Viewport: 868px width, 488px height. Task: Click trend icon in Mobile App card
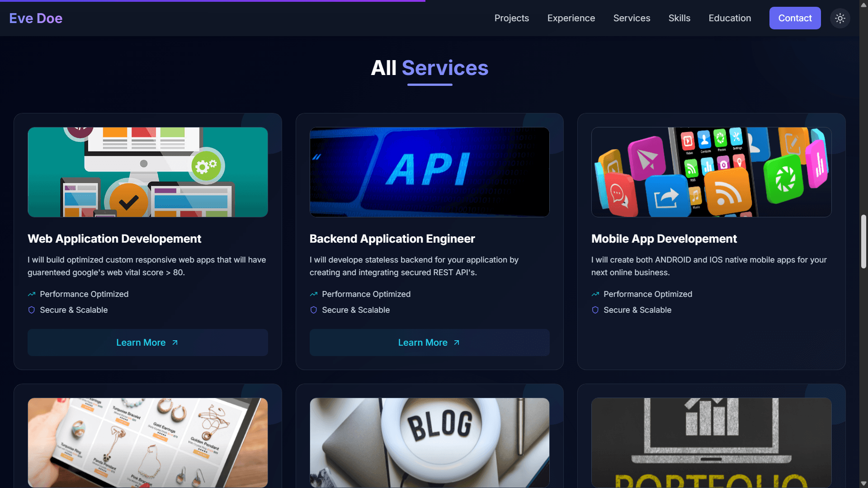click(x=595, y=294)
